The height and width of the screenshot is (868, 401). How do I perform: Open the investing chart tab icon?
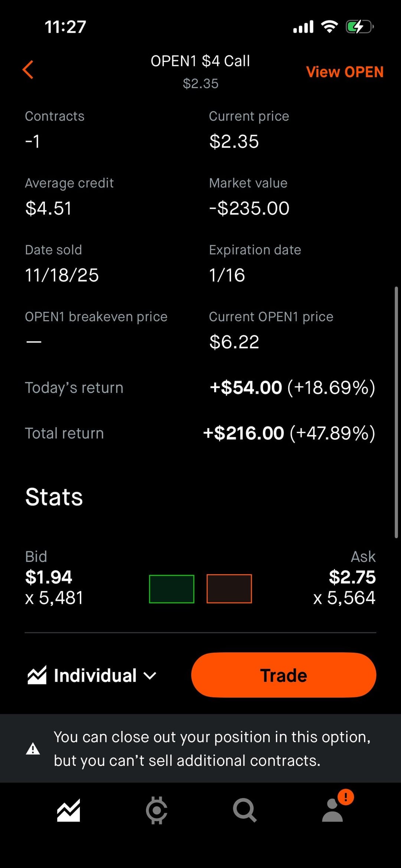pyautogui.click(x=69, y=810)
